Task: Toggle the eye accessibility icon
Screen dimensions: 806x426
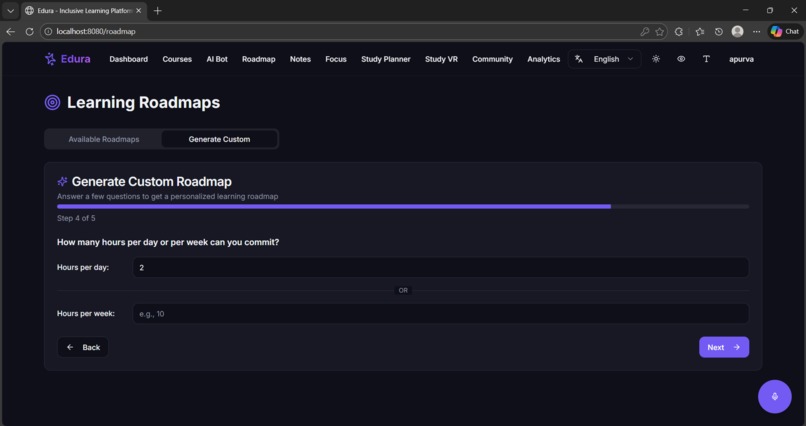Action: [681, 59]
